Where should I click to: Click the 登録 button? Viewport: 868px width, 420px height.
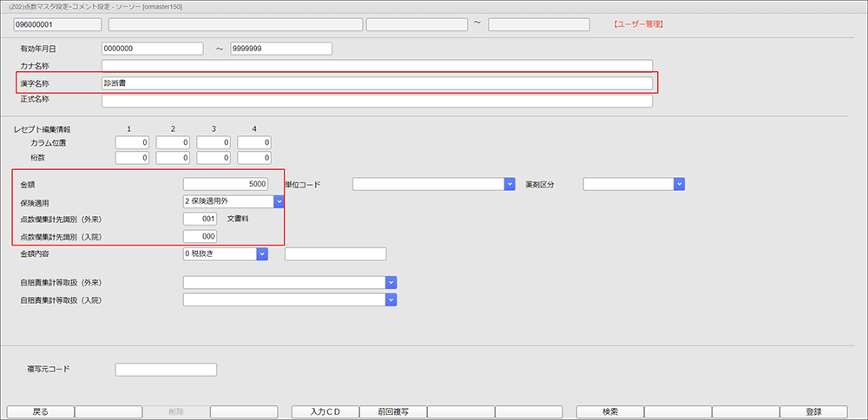tap(813, 412)
